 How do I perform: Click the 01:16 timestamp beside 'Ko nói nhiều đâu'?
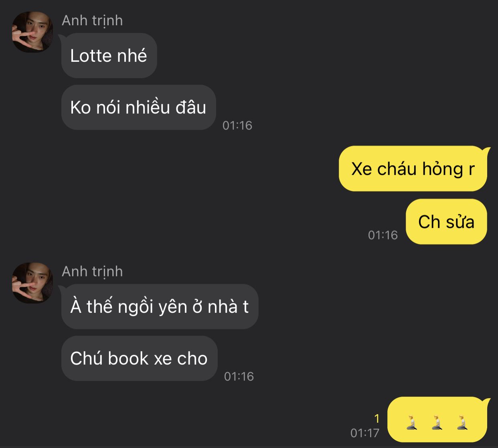coord(237,126)
